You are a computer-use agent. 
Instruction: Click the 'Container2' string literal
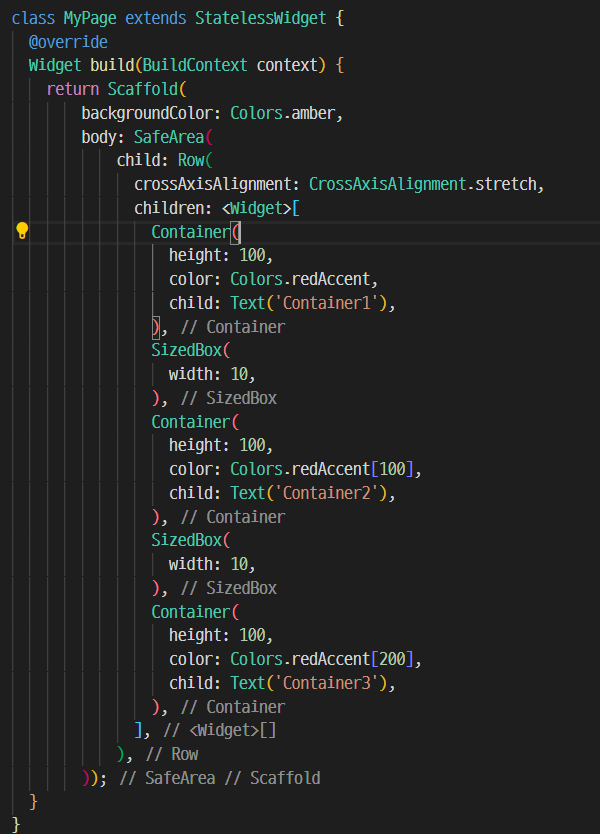pyautogui.click(x=326, y=493)
